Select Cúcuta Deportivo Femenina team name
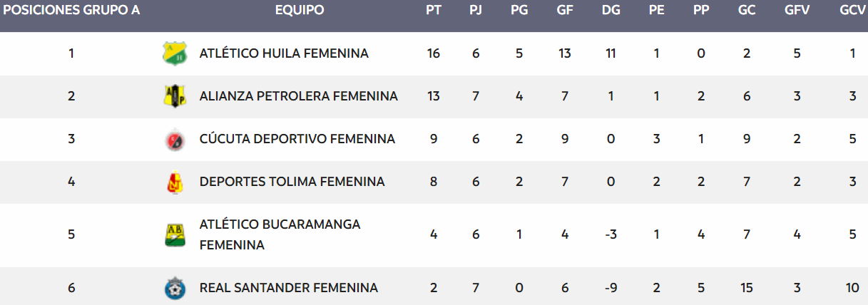 click(297, 139)
